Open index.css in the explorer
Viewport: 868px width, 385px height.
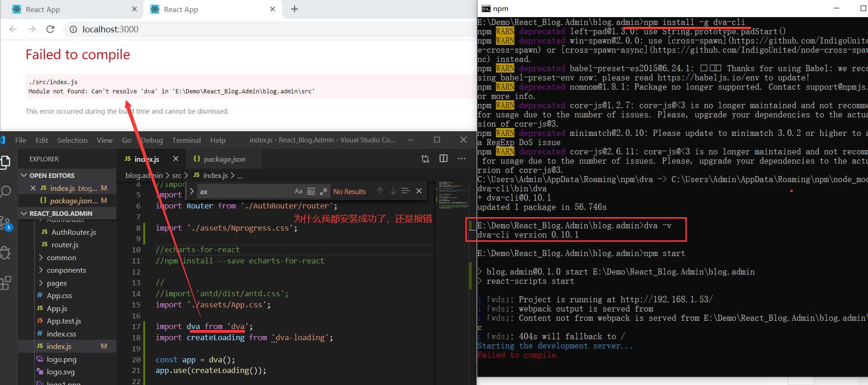coord(61,334)
